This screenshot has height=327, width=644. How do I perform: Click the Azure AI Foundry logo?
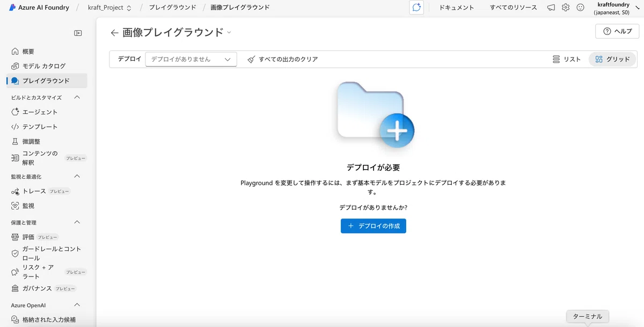[x=39, y=8]
